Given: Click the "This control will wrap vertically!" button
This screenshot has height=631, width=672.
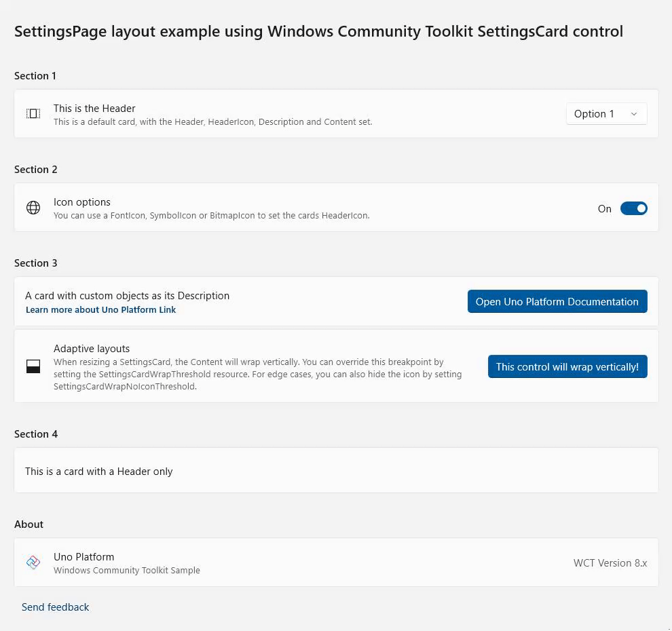Looking at the screenshot, I should 567,366.
